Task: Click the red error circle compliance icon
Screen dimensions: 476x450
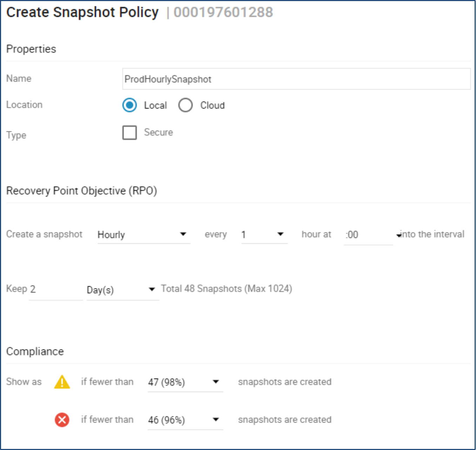Action: click(x=62, y=420)
